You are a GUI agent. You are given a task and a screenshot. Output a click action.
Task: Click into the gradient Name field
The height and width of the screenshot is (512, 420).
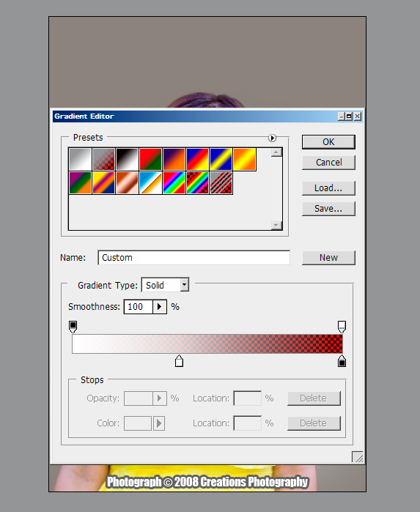(x=194, y=258)
